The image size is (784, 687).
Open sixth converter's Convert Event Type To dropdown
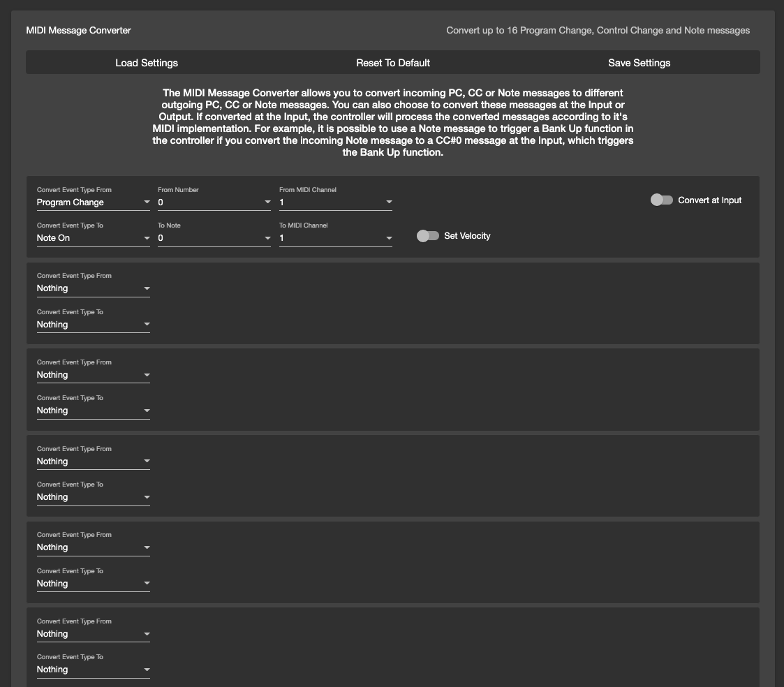click(x=93, y=670)
